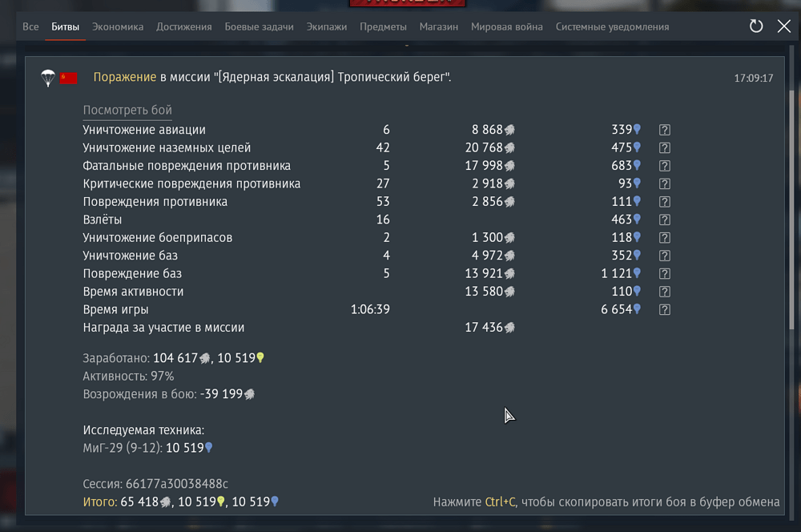Click the Chinese flag icon in the result header
This screenshot has width=801, height=532.
coord(69,78)
